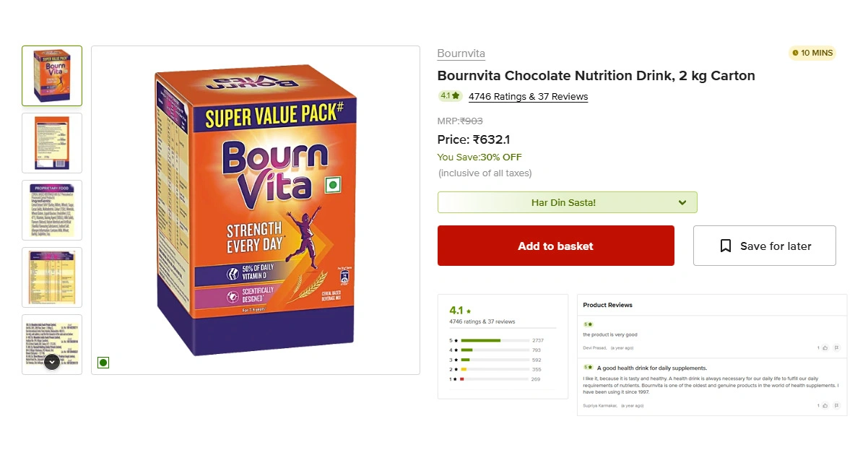Open 4746 Ratings & 37 Reviews link
868x458 pixels.
[x=528, y=97]
